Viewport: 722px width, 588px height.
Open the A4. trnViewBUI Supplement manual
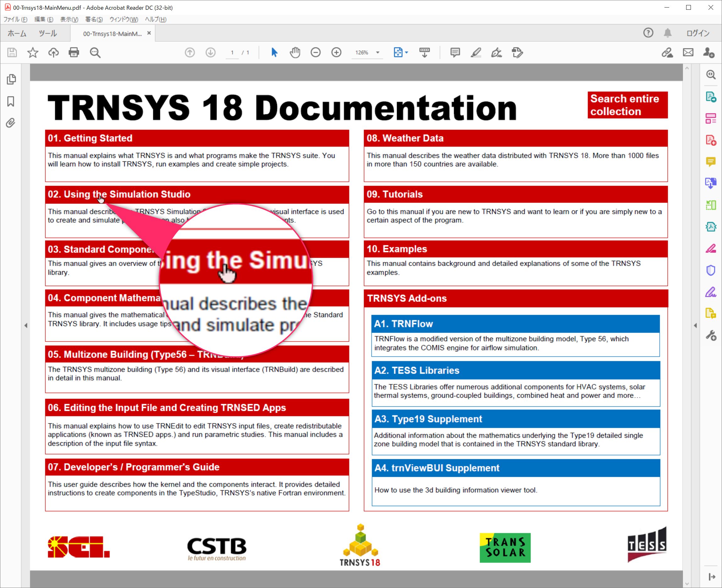[515, 468]
